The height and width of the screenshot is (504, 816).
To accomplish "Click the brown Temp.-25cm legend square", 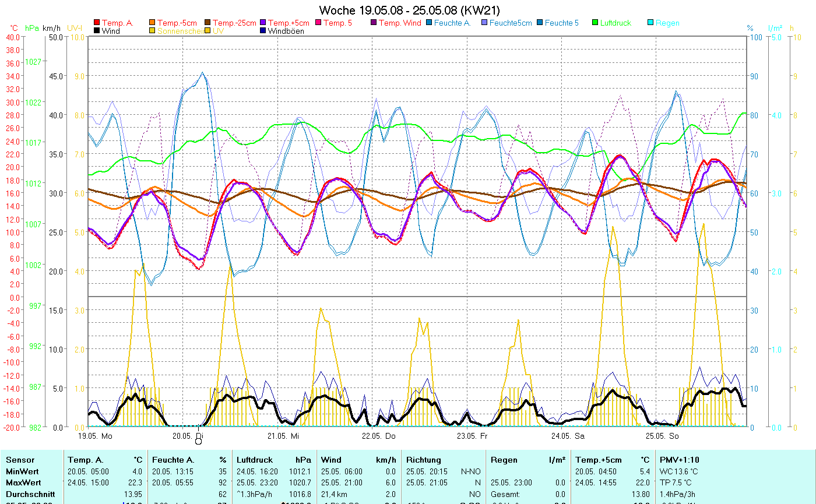I will click(207, 23).
